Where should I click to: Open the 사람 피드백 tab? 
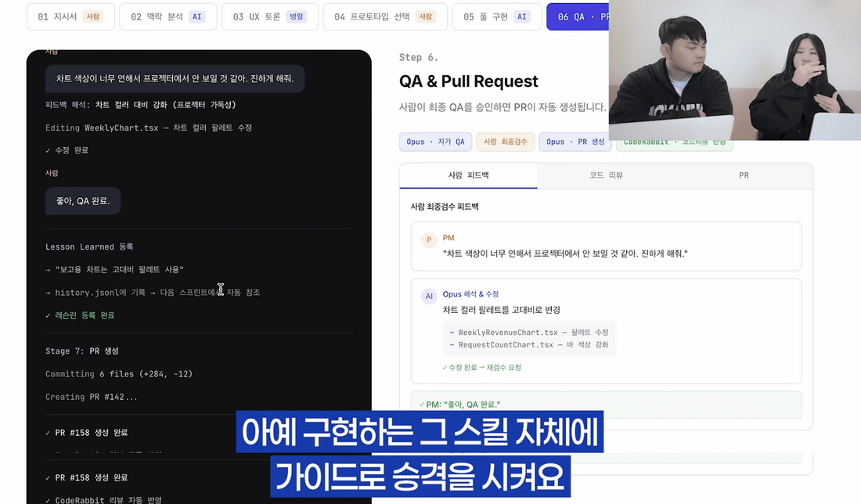(x=468, y=175)
